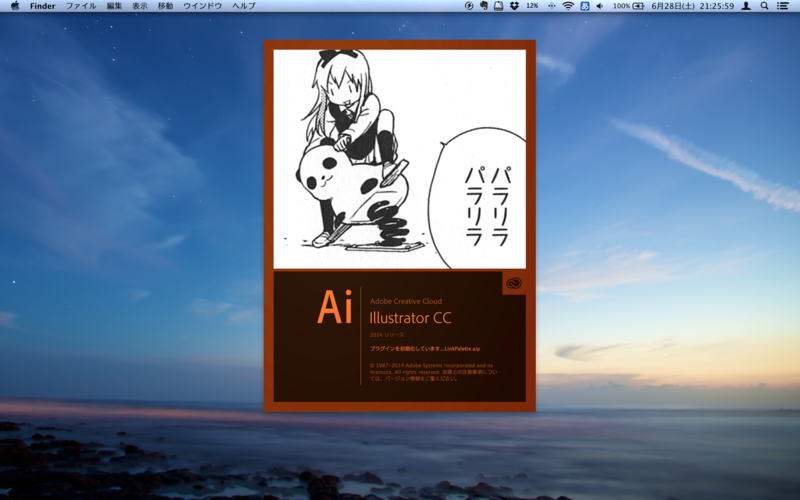This screenshot has height=500, width=800.
Task: Open the Finder menu
Action: pos(42,6)
